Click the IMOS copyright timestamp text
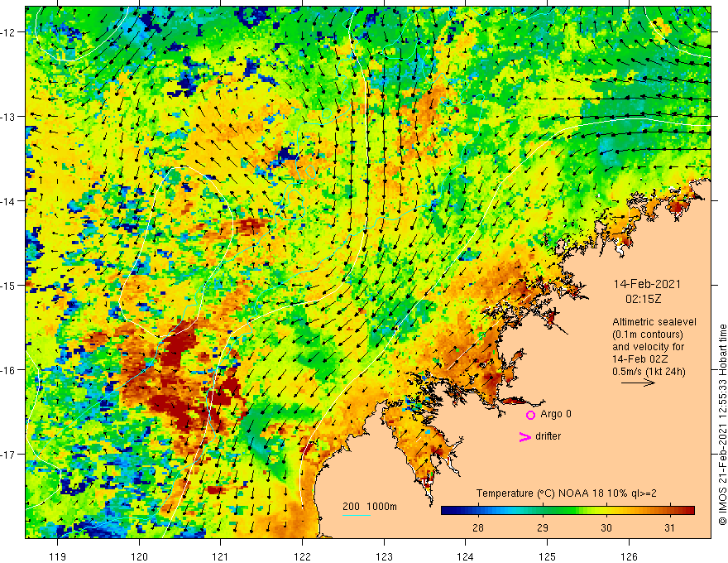 [x=722, y=425]
